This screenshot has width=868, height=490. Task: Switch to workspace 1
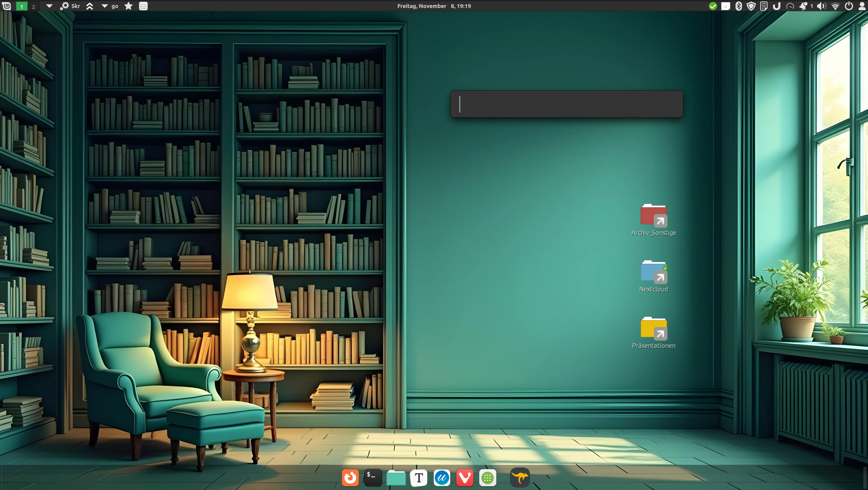(x=22, y=6)
